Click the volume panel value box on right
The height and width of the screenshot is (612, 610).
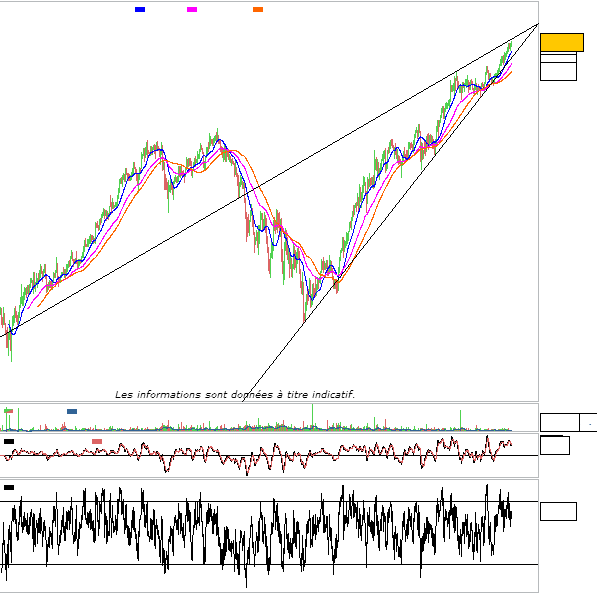[x=559, y=422]
